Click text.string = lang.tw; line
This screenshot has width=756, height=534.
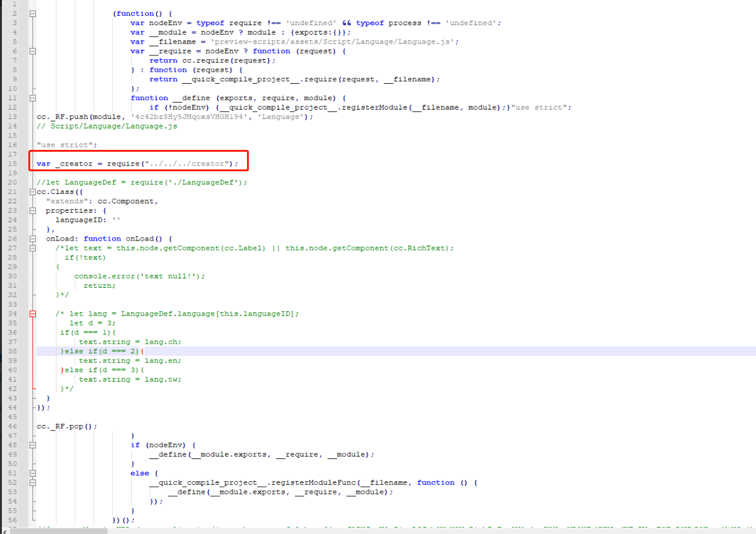coord(130,380)
